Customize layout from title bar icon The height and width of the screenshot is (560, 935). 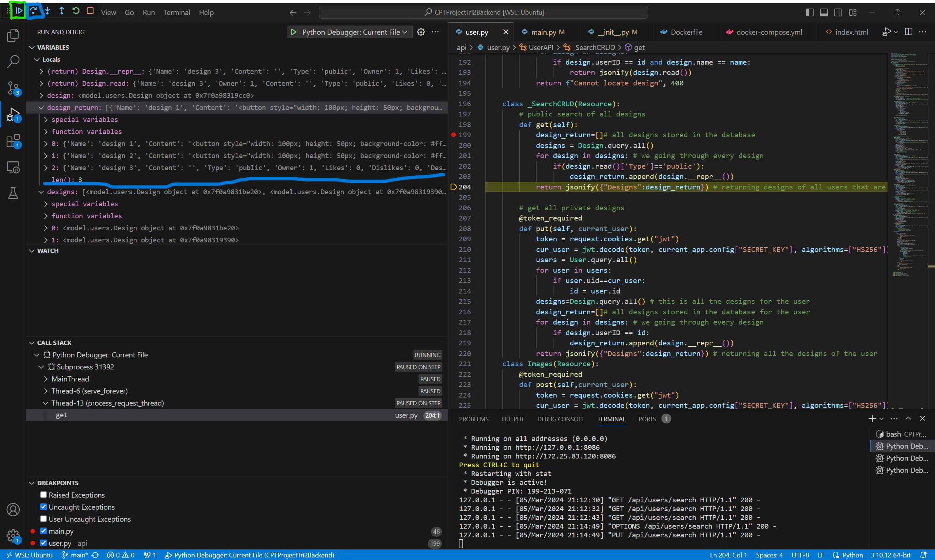pos(853,12)
